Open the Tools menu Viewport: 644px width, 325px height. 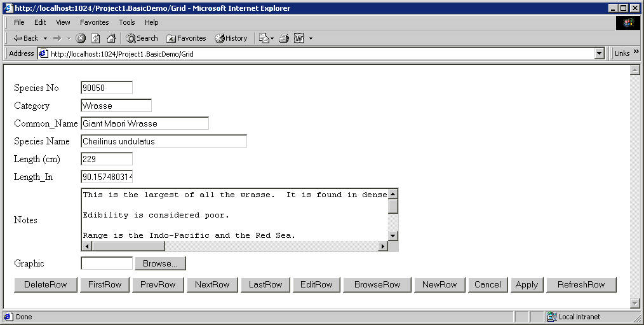point(127,22)
